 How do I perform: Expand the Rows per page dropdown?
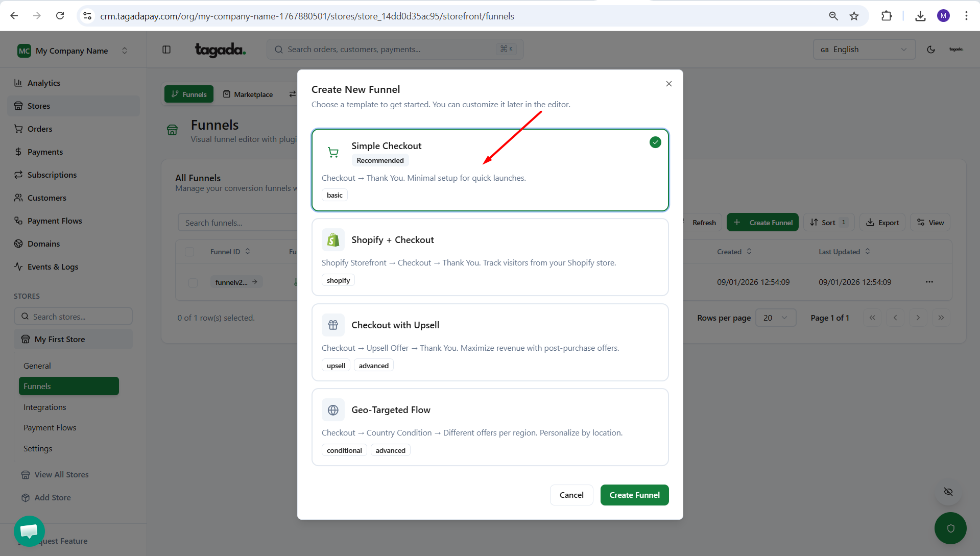click(x=775, y=318)
